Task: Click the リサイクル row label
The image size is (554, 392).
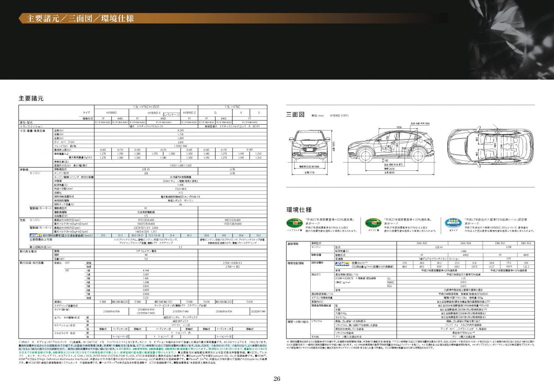Action: click(x=317, y=320)
